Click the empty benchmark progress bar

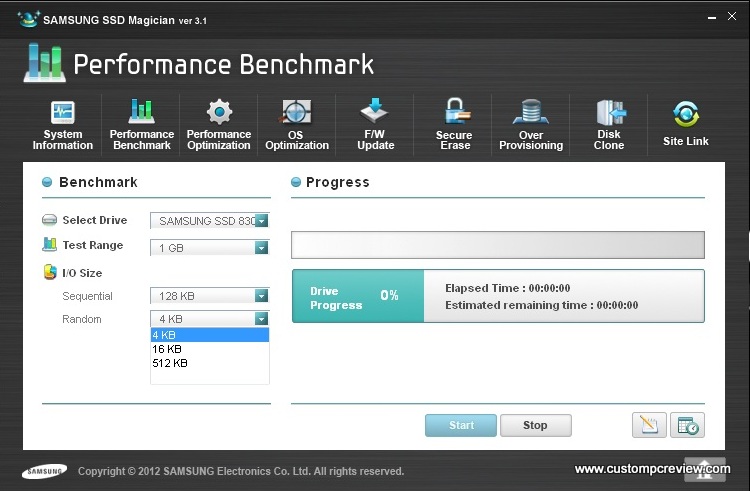tap(498, 245)
